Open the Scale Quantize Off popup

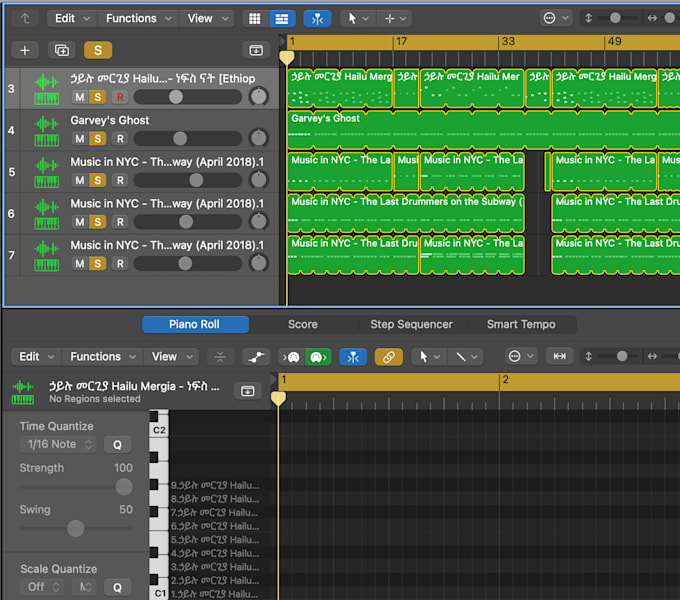(x=42, y=587)
